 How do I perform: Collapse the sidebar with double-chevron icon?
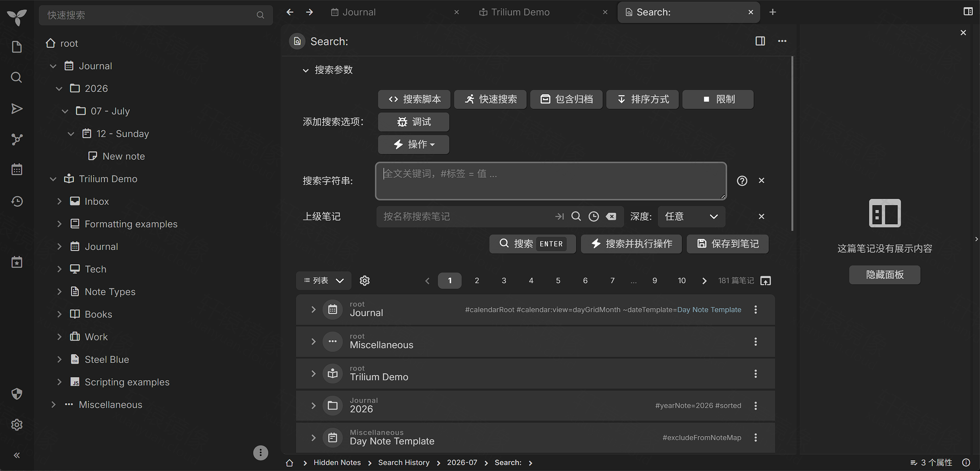(17, 455)
